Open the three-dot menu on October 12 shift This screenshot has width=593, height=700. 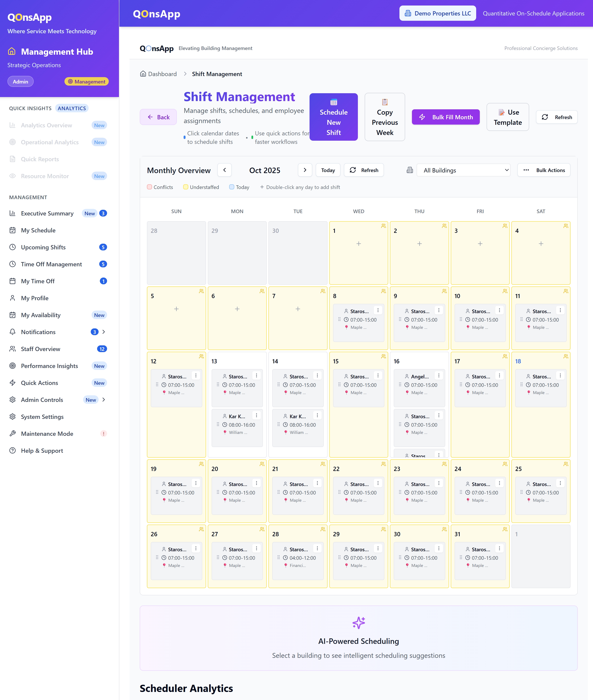pyautogui.click(x=196, y=375)
